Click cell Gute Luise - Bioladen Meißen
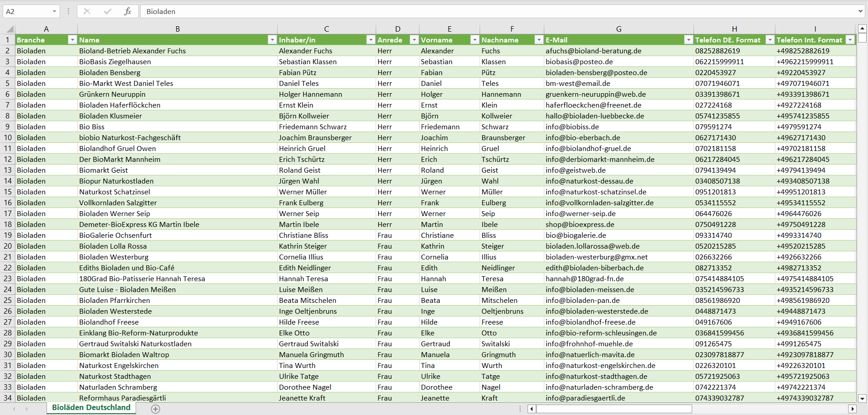The image size is (868, 415). click(177, 289)
